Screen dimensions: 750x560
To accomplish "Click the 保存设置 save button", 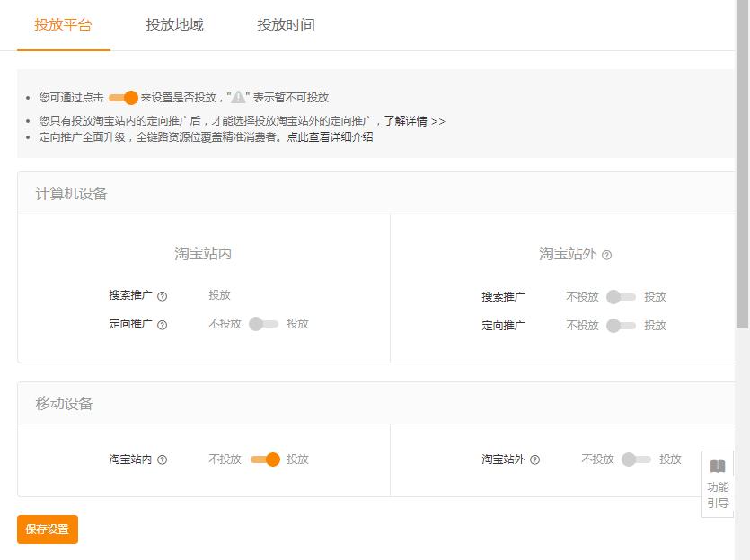I will pos(47,529).
